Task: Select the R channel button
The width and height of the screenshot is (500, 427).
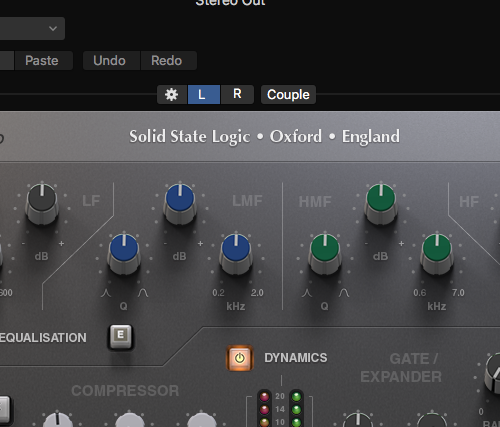Action: tap(237, 95)
